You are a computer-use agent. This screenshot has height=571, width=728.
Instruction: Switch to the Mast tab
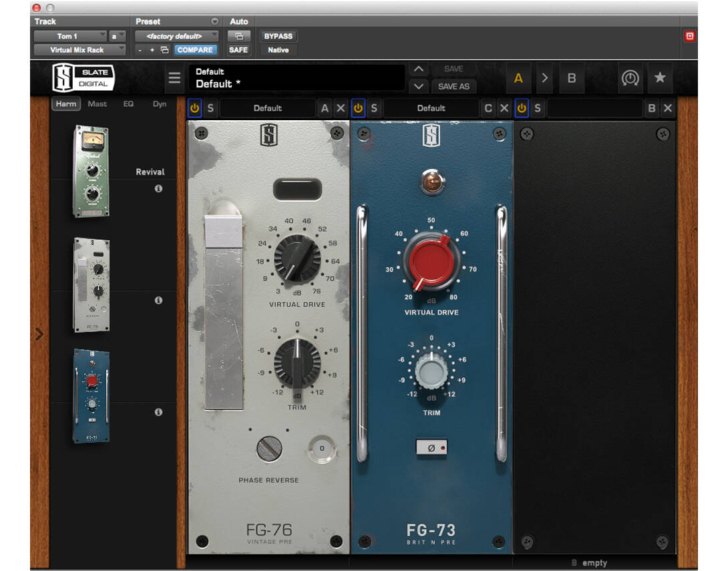click(98, 104)
